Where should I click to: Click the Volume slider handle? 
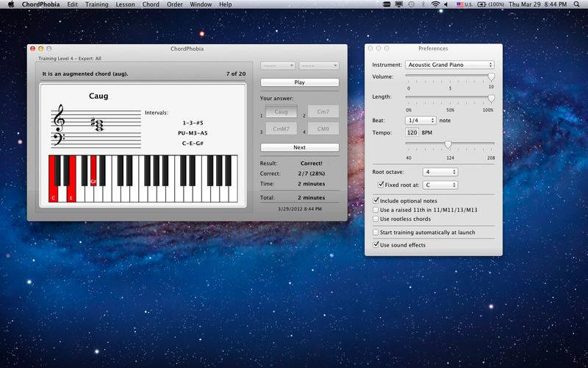[491, 77]
